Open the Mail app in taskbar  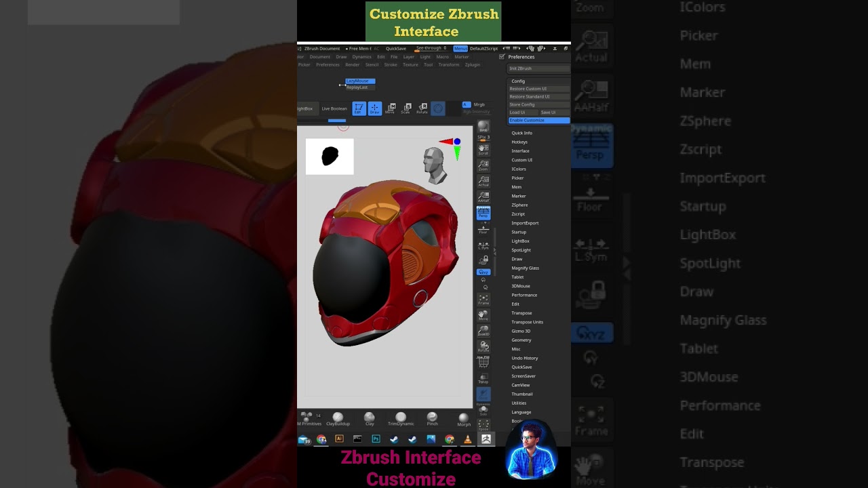coord(304,439)
